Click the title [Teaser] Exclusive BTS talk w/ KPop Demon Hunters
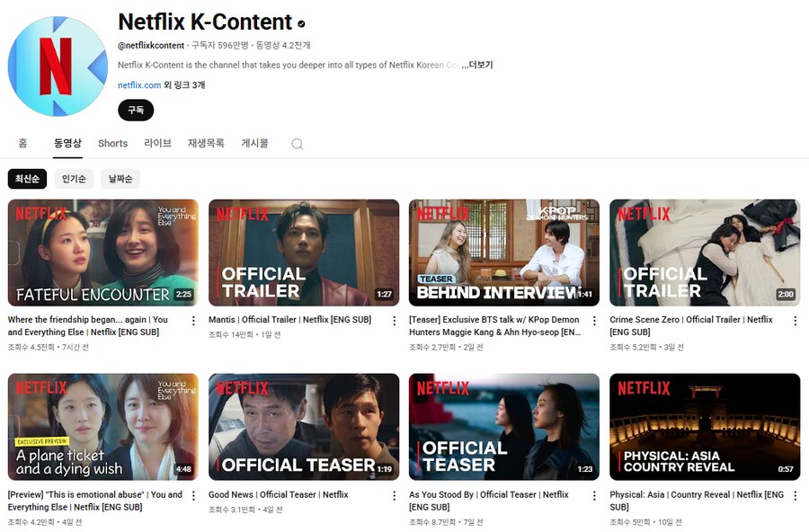This screenshot has height=532, width=809. (494, 326)
